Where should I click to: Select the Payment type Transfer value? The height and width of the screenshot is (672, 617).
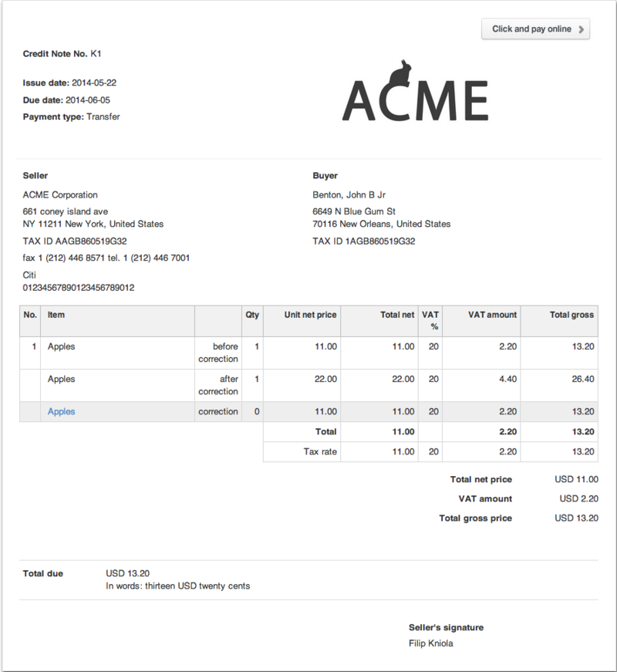(103, 117)
